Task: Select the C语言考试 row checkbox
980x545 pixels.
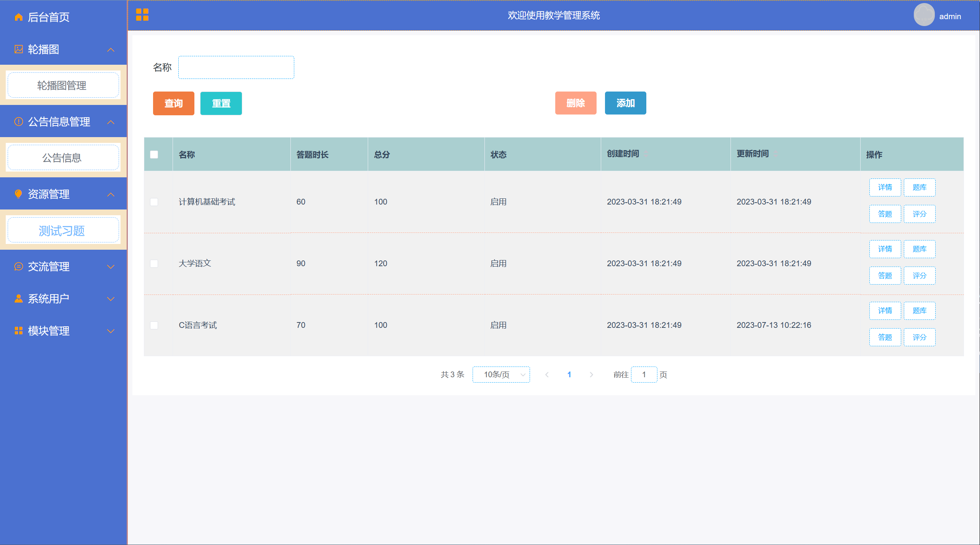Action: coord(154,325)
